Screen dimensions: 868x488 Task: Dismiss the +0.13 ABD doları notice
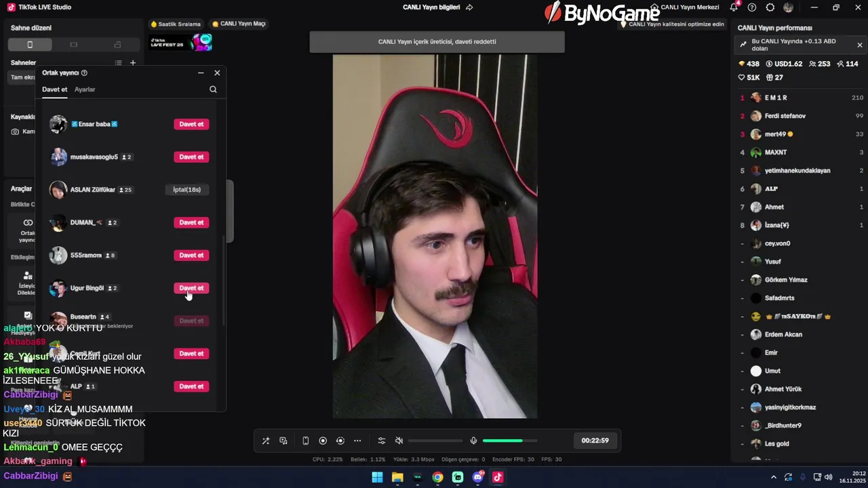[x=860, y=45]
